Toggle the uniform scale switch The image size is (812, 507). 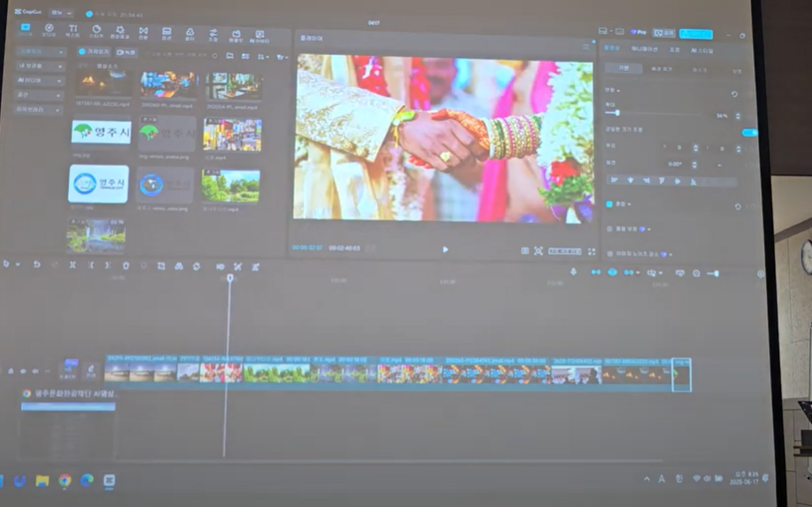click(749, 133)
